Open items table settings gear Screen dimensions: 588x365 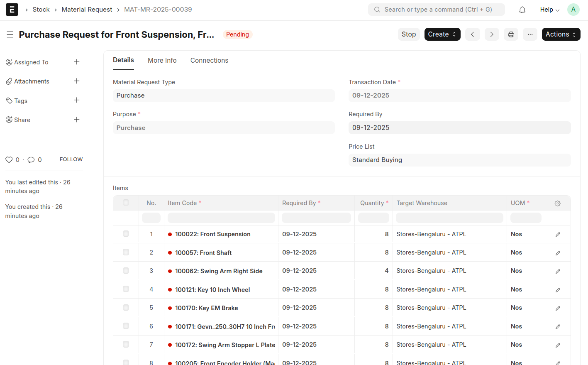[x=557, y=203]
